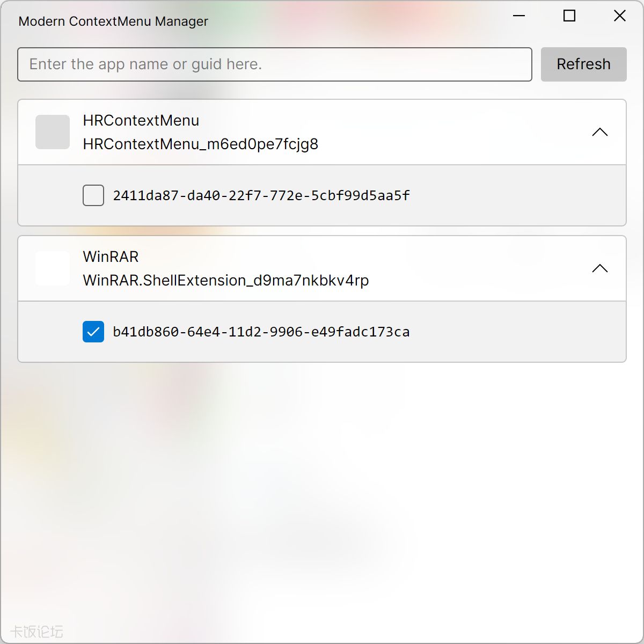The width and height of the screenshot is (644, 644).
Task: Click the WinRAR.ShellExtension_d9ma7nkbkv4rp package name
Action: click(x=226, y=280)
